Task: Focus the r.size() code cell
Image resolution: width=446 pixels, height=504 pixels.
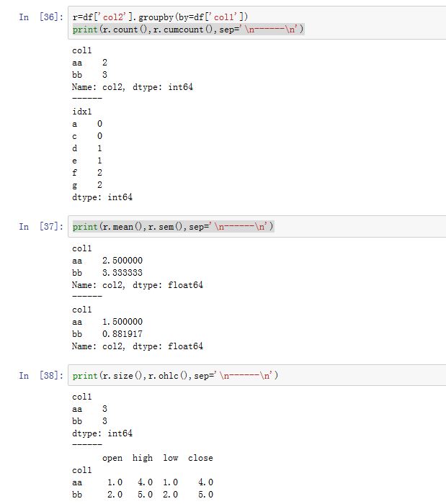Action: point(252,376)
